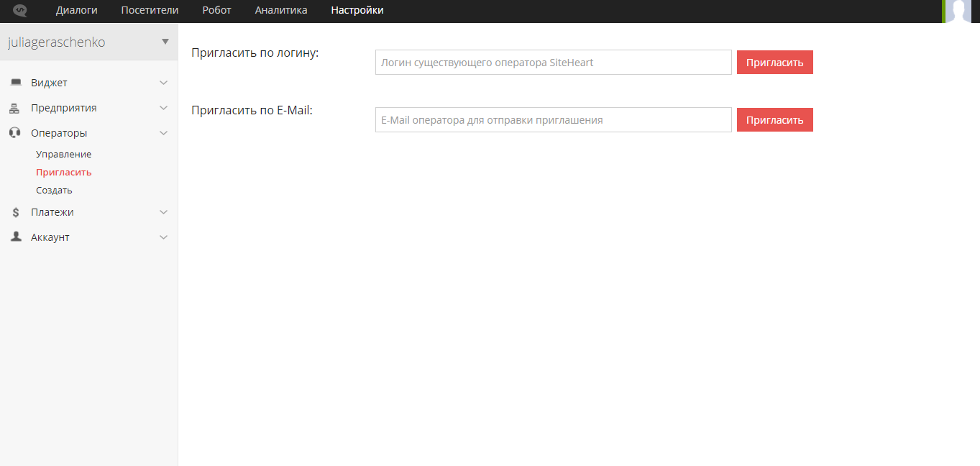This screenshot has width=980, height=466.
Task: Open the Управление submenu link
Action: tap(64, 155)
